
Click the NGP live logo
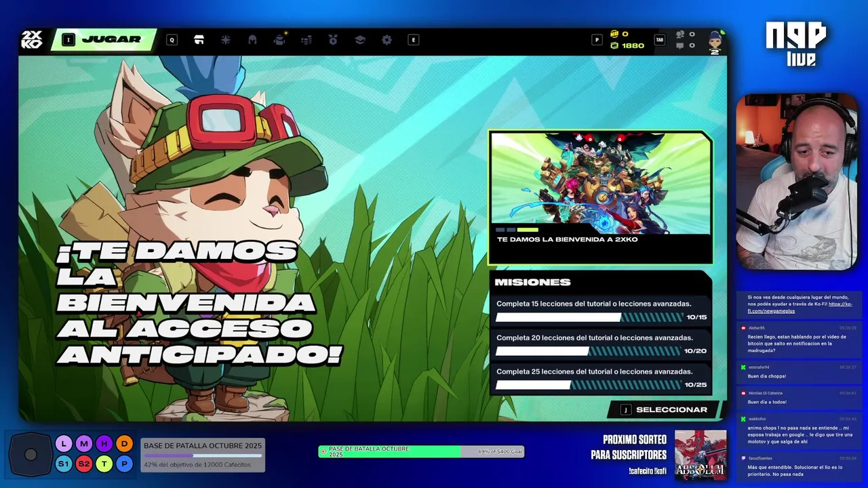(x=796, y=44)
